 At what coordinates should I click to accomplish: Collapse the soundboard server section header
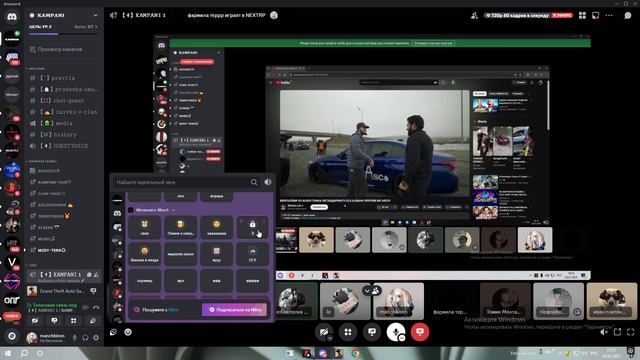152,210
